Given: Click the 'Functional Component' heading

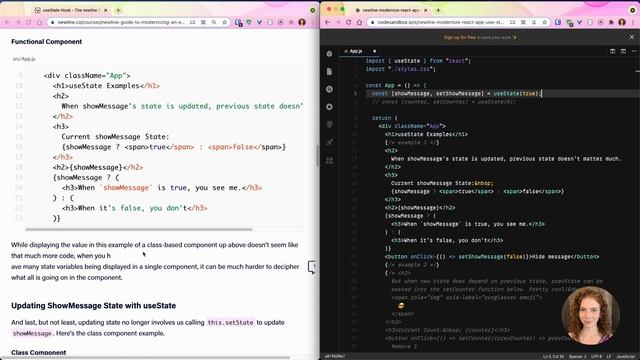Looking at the screenshot, I should coord(47,42).
